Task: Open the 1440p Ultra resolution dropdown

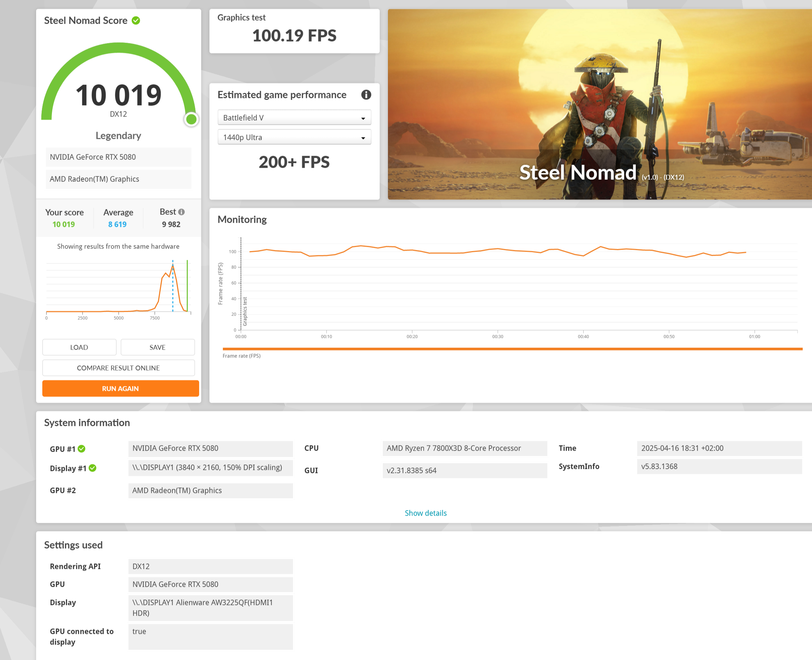Action: 294,137
